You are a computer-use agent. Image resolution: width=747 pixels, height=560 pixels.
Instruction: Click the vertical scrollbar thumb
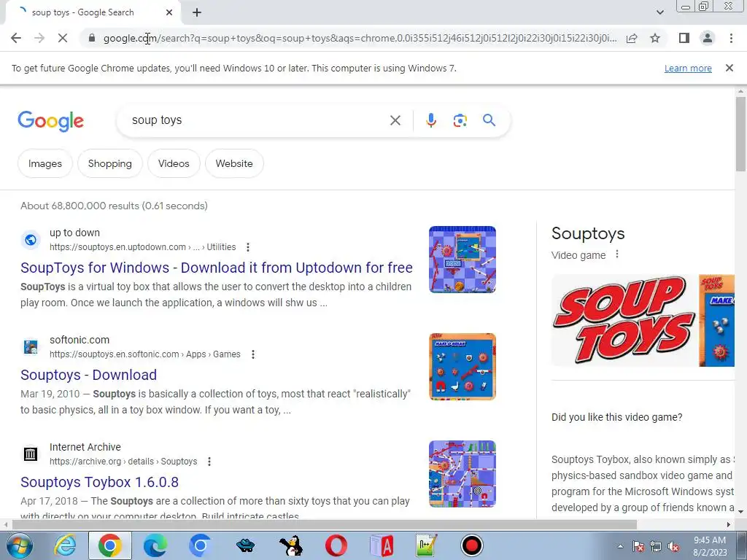pos(740,134)
